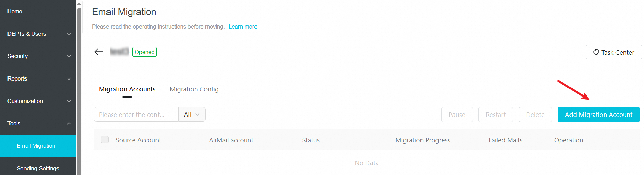Viewport: 644px width, 175px height.
Task: Select the Migration Accounts tab
Action: [127, 89]
